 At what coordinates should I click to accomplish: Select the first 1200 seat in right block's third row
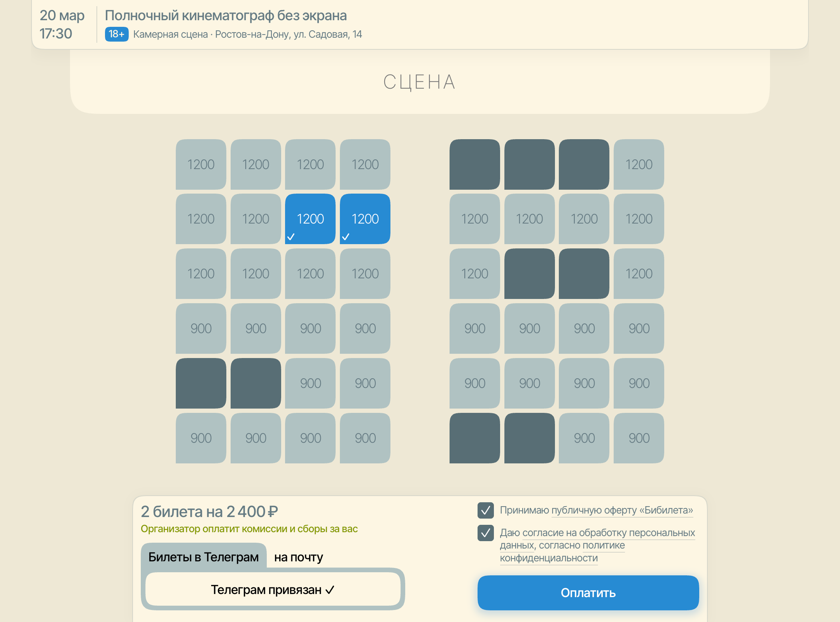coord(474,274)
